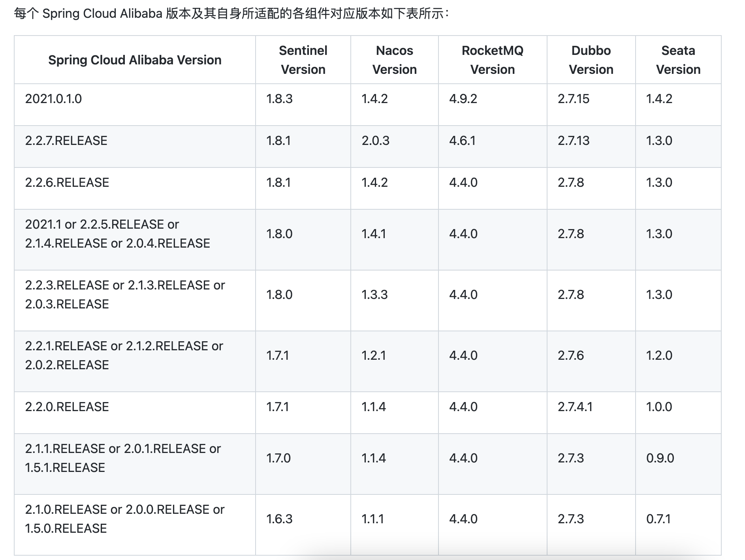Click the Dubbo Version column header
Screen dimensions: 745x560
(x=591, y=60)
